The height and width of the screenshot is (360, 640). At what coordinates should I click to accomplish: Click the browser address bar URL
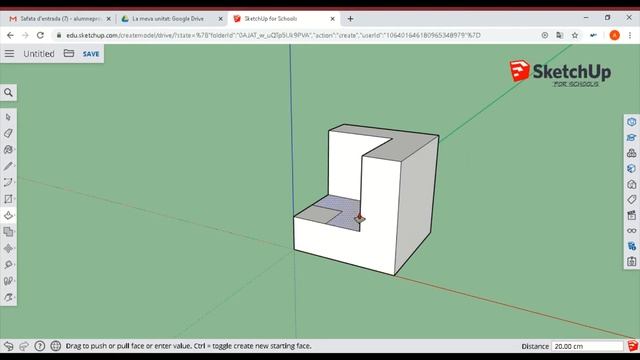[x=273, y=36]
